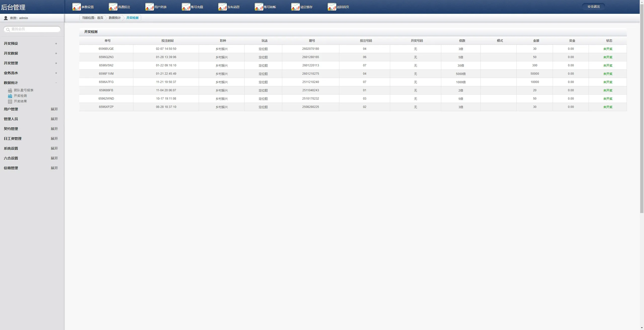Click the 团队盈亏报表 chart icon
644x330 pixels.
(x=10, y=90)
